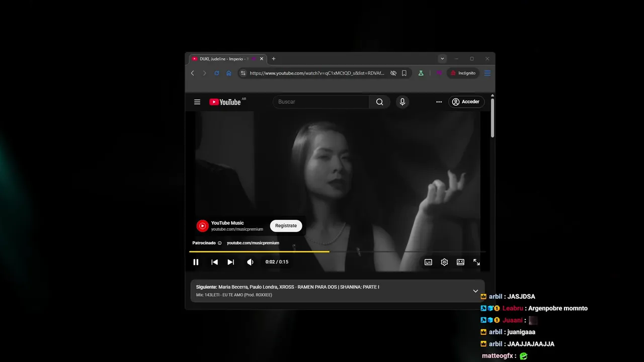Click arbil's chat message juanigaaa
644x362 pixels.
click(x=521, y=332)
